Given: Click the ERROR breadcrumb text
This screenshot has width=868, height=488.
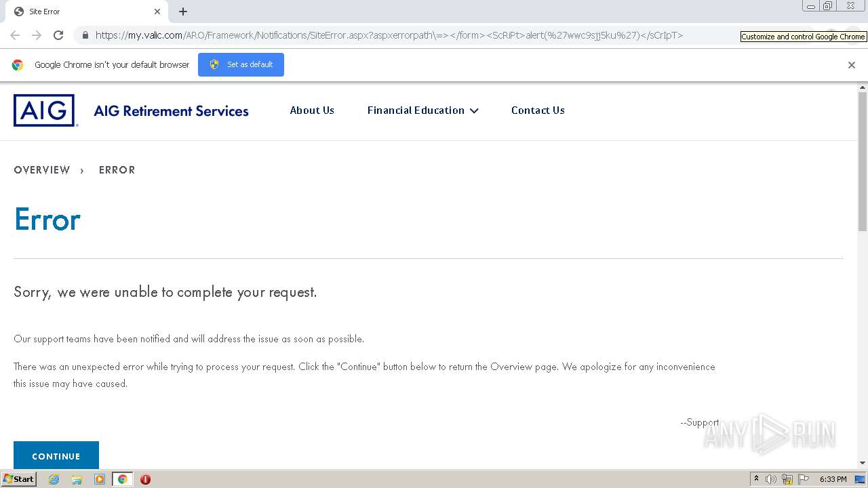Looking at the screenshot, I should [117, 170].
